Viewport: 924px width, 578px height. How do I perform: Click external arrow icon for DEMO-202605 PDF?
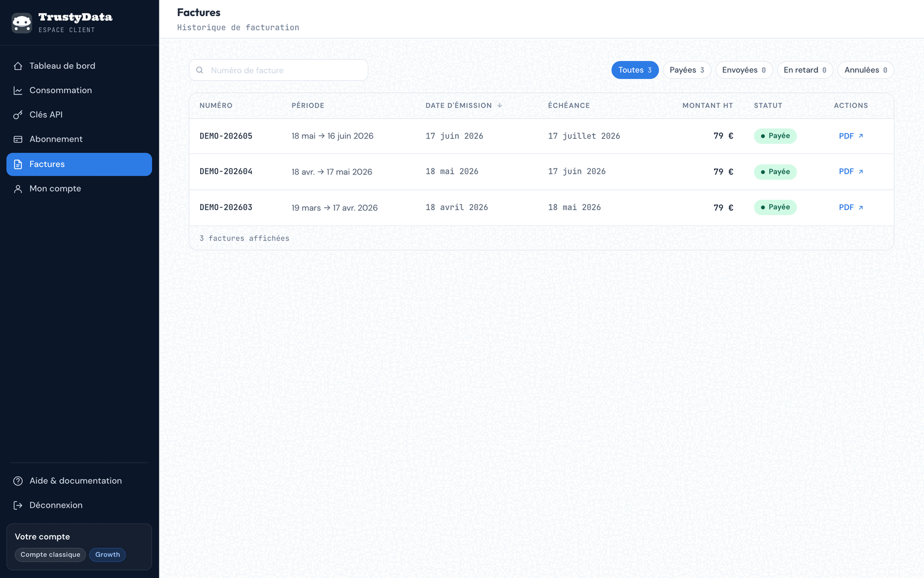click(861, 136)
